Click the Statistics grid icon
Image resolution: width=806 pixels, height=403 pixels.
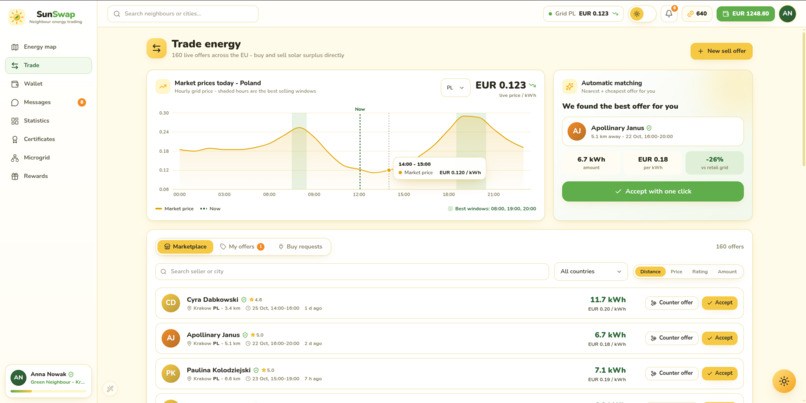(x=14, y=121)
